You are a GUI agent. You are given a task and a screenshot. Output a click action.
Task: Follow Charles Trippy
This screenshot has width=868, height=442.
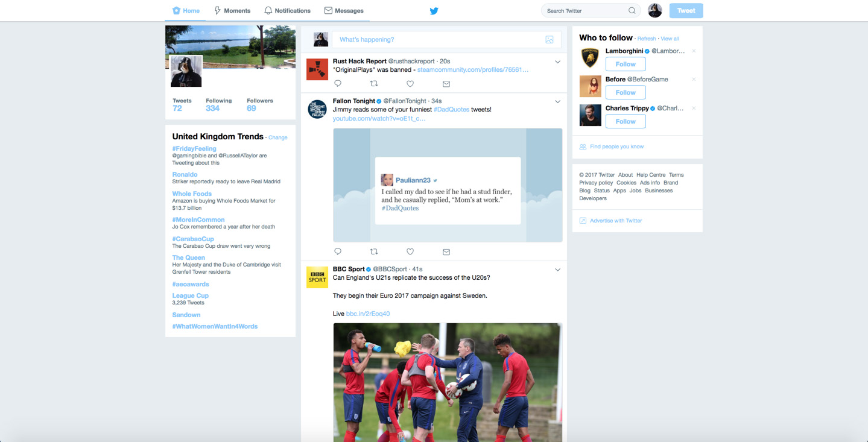pyautogui.click(x=626, y=121)
